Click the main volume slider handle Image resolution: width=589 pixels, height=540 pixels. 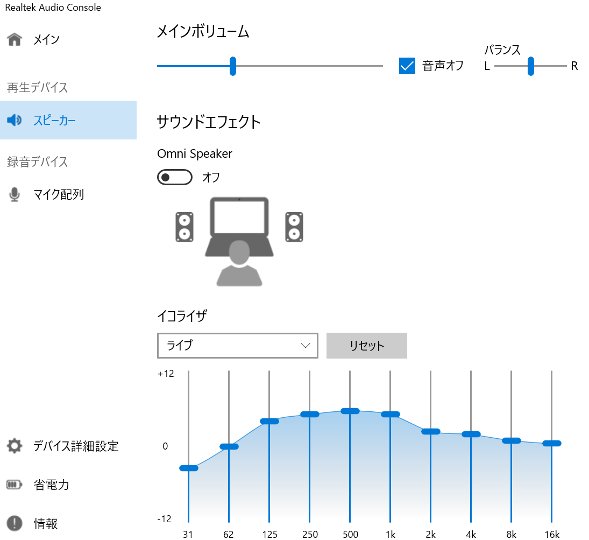pos(233,66)
